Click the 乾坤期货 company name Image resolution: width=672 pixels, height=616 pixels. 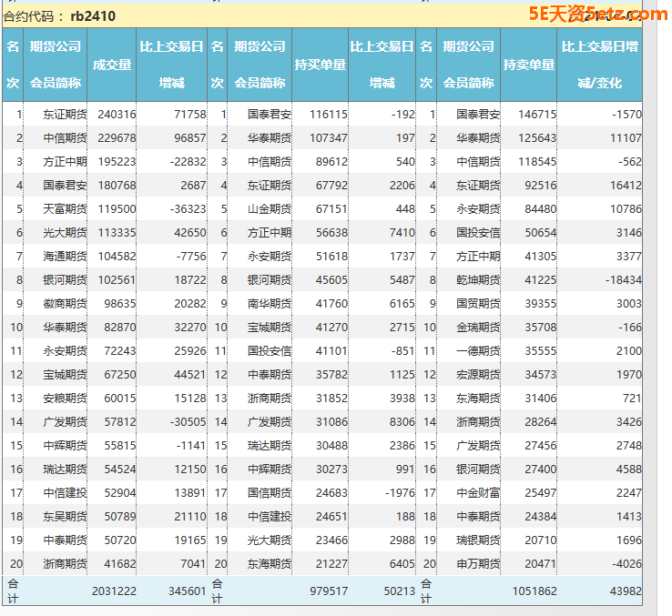pos(478,280)
